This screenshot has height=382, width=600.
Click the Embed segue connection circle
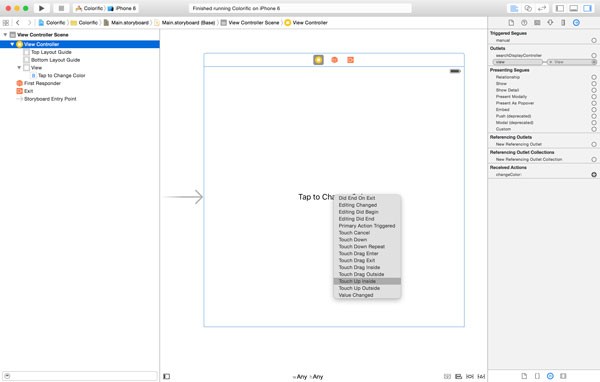(x=594, y=109)
